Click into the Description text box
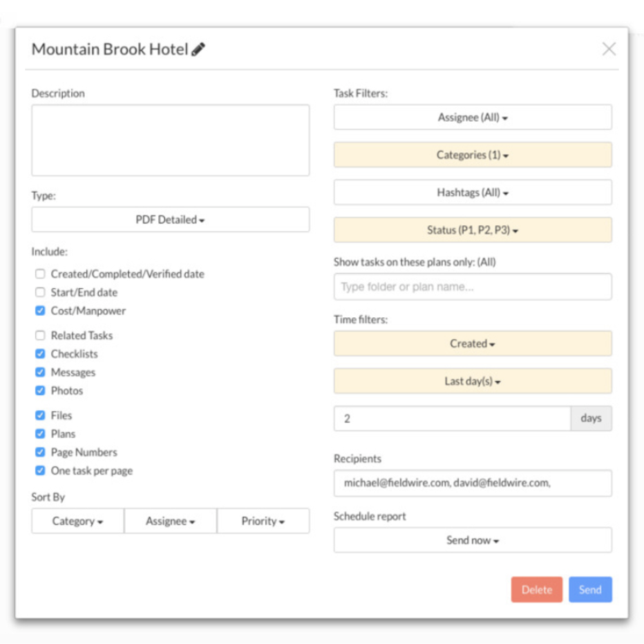The image size is (644, 644). coord(170,140)
